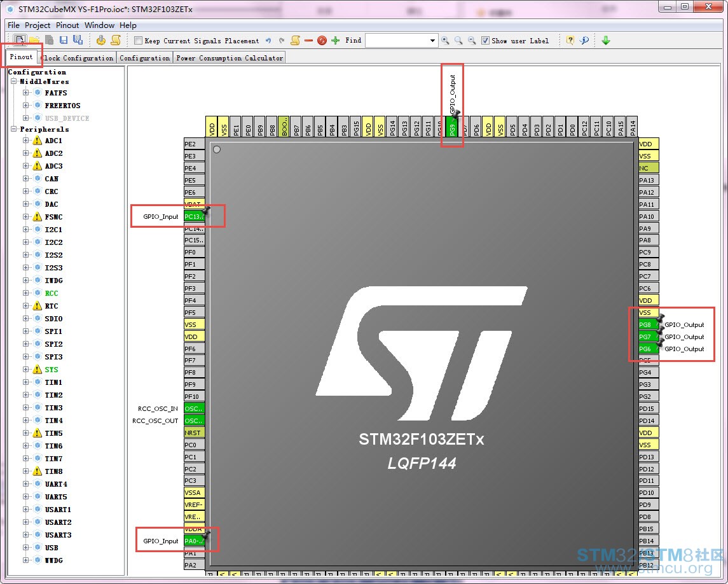Image resolution: width=728 pixels, height=584 pixels.
Task: Switch to the Configuration tab
Action: [x=144, y=58]
